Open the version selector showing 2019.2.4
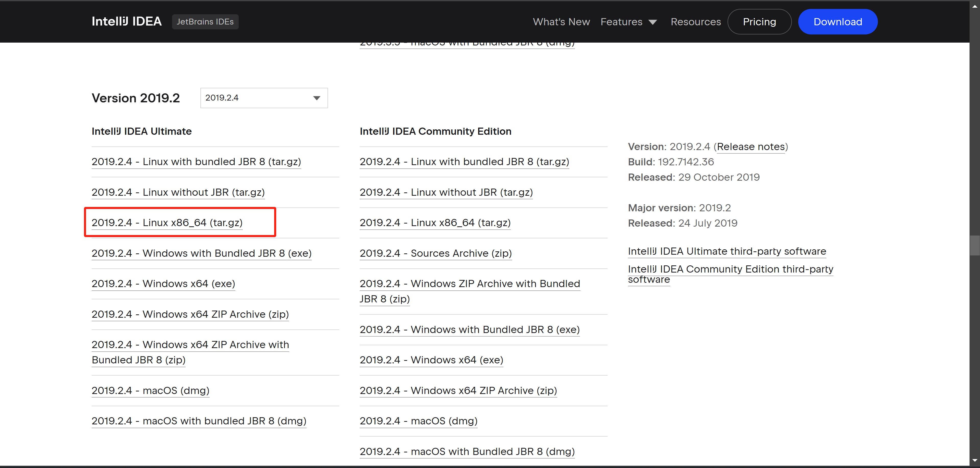 pos(264,98)
